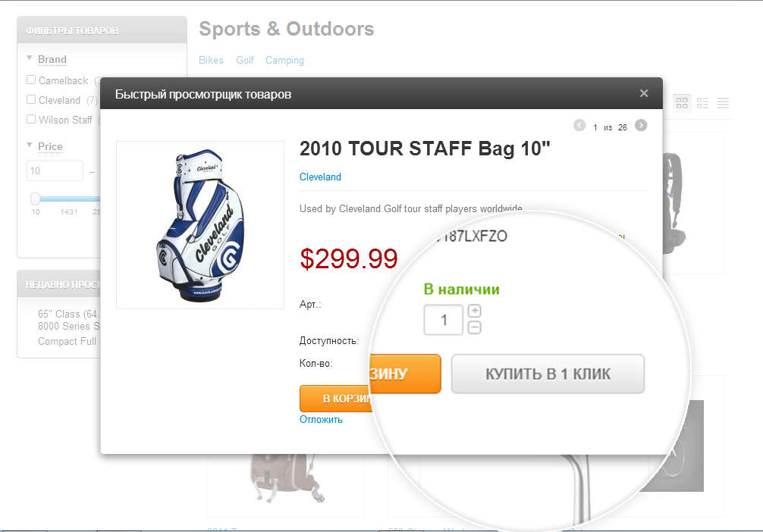Go to previous product in quick view
The width and height of the screenshot is (763, 532).
point(580,126)
